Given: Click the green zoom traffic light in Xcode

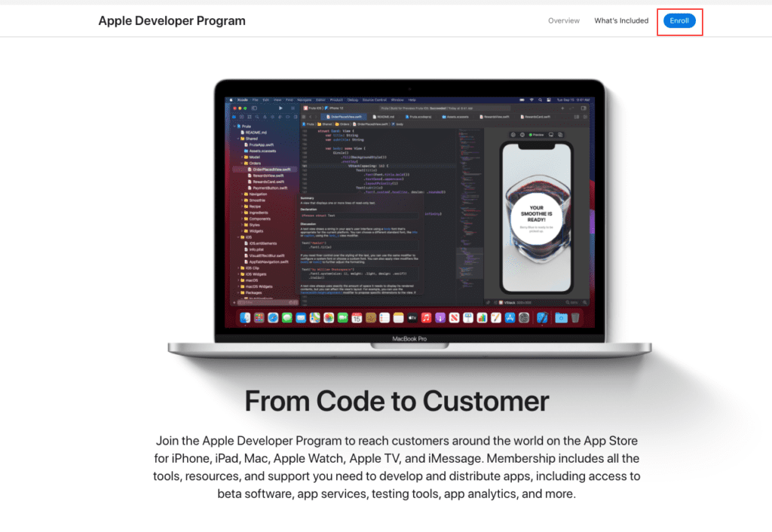Looking at the screenshot, I should (244, 109).
